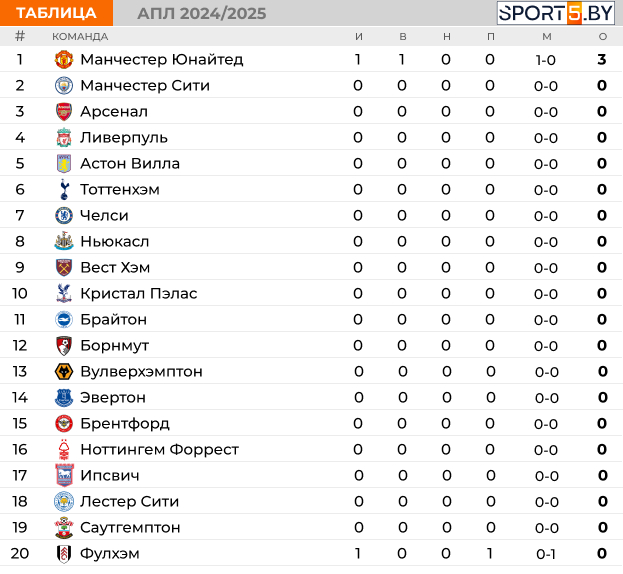
Task: Click the Liverpool club crest icon
Action: click(x=64, y=137)
